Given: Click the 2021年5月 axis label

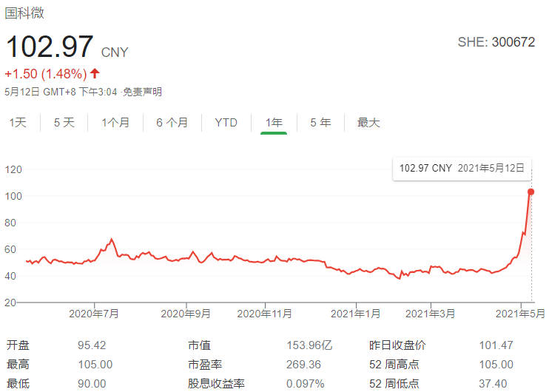Looking at the screenshot, I should point(520,314).
